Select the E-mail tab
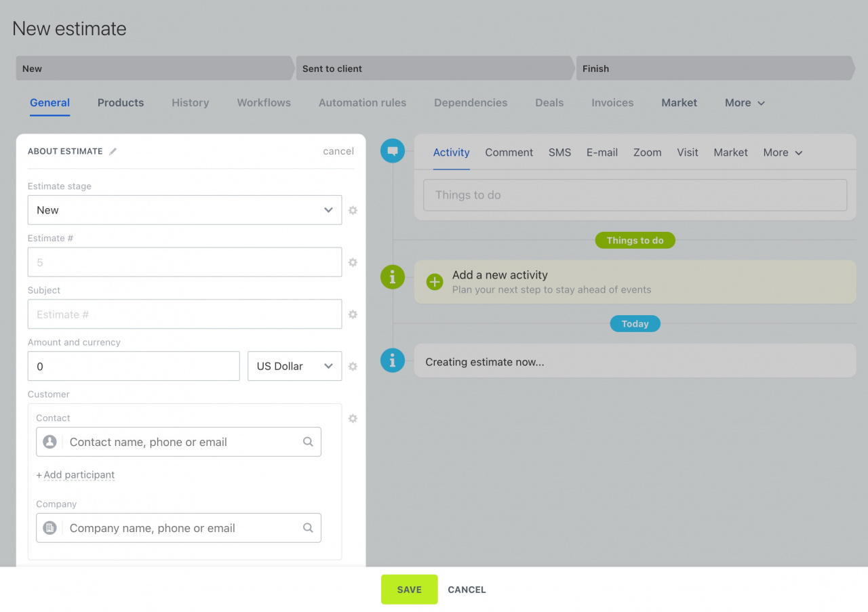 pos(601,152)
